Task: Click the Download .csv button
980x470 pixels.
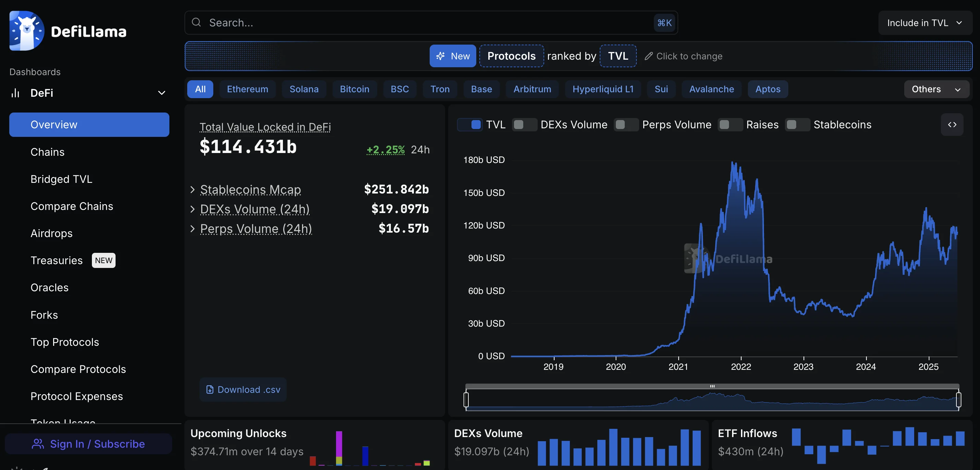Action: click(x=243, y=389)
